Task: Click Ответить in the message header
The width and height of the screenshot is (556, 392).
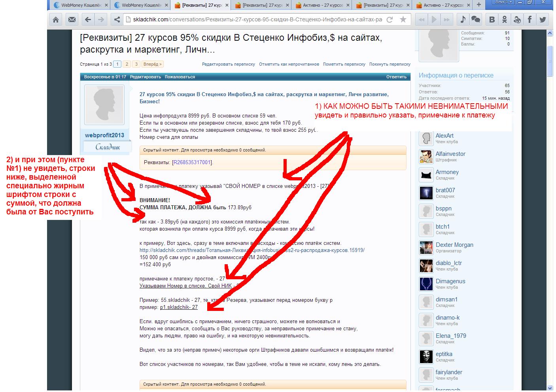Action: point(396,77)
